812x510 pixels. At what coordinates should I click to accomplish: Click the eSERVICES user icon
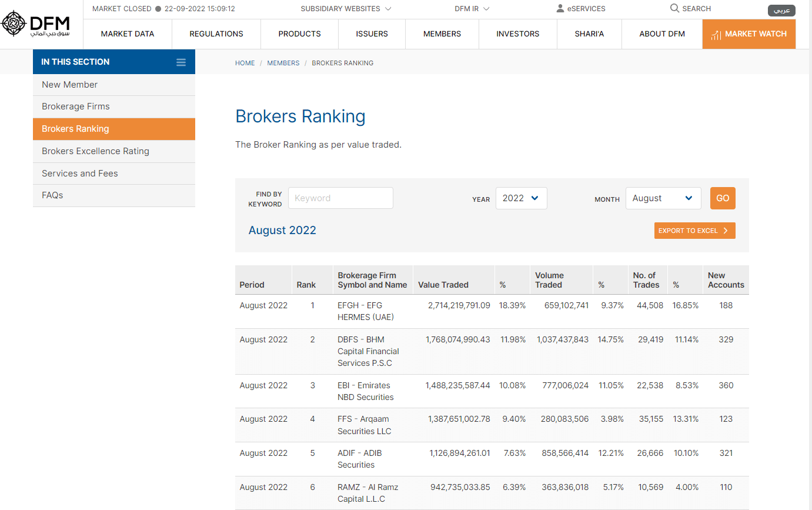(559, 8)
